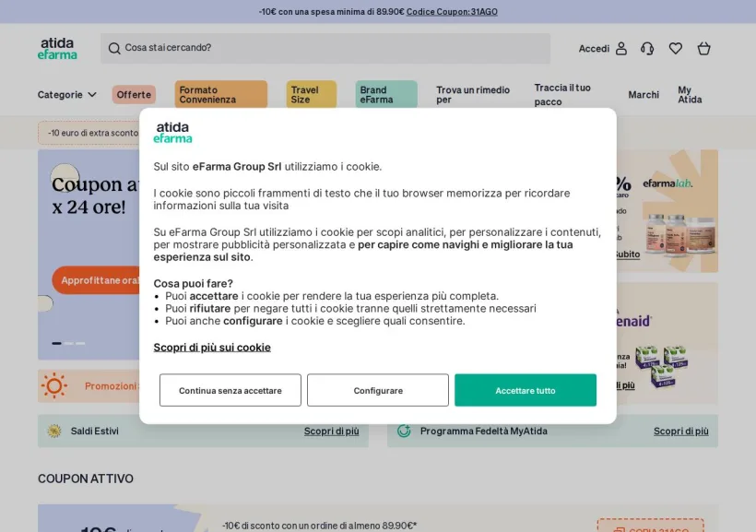Open the My Atida page

690,95
